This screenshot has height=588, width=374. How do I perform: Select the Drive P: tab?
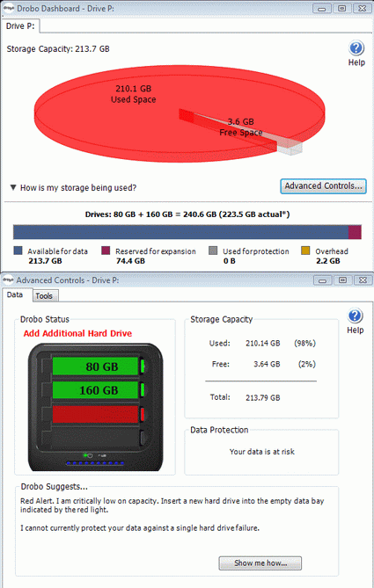(x=20, y=25)
